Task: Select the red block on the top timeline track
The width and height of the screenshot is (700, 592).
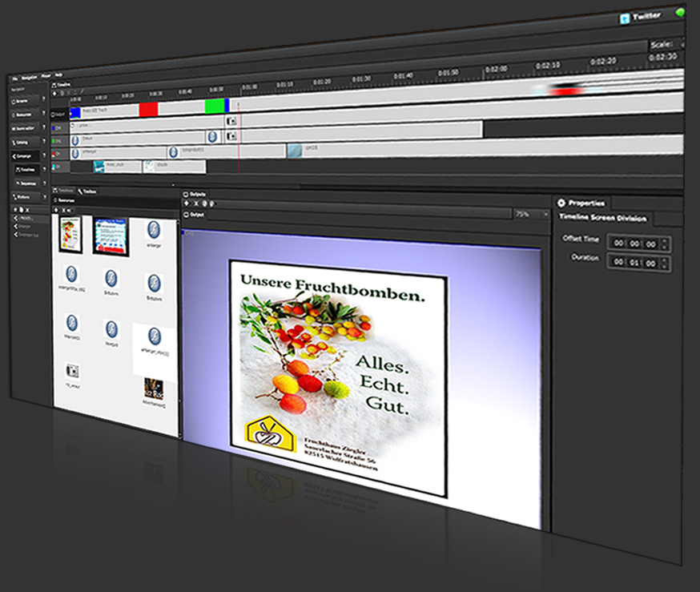Action: click(x=148, y=108)
